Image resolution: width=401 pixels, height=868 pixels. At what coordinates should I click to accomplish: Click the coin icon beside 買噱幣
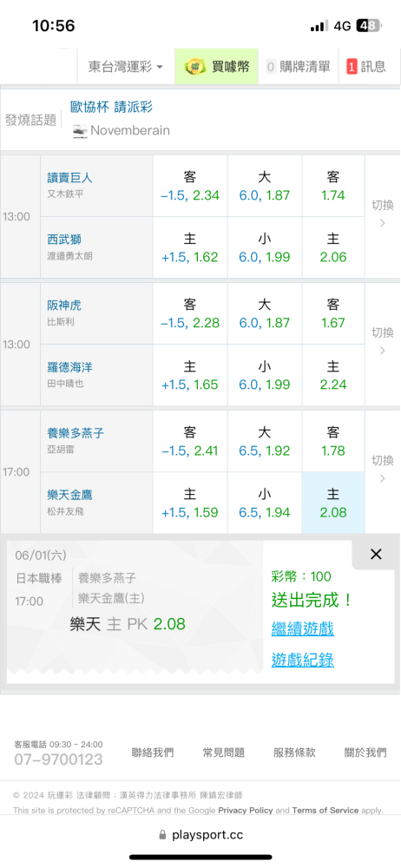click(x=195, y=67)
